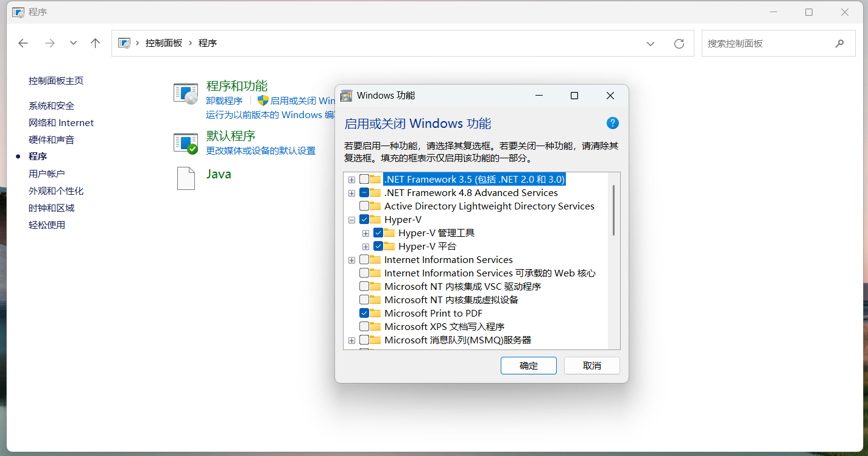Click the 默认程序 icon
Viewport: 868px width, 456px height.
pyautogui.click(x=186, y=144)
